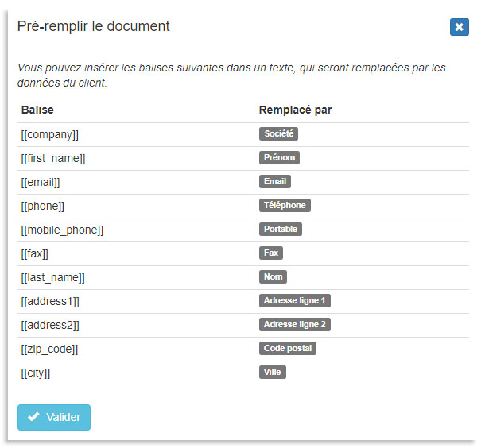
Task: Click the Adresse ligne 2 badge
Action: (x=294, y=325)
